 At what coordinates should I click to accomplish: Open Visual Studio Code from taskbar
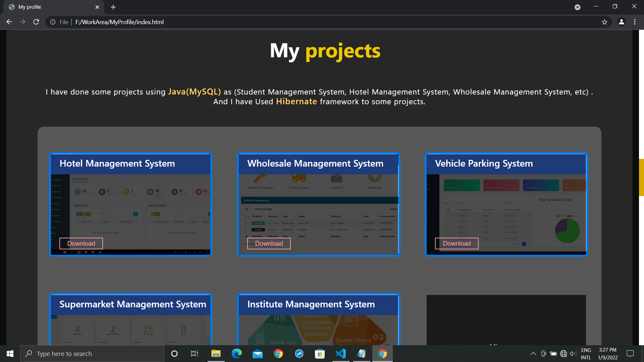coord(341,354)
